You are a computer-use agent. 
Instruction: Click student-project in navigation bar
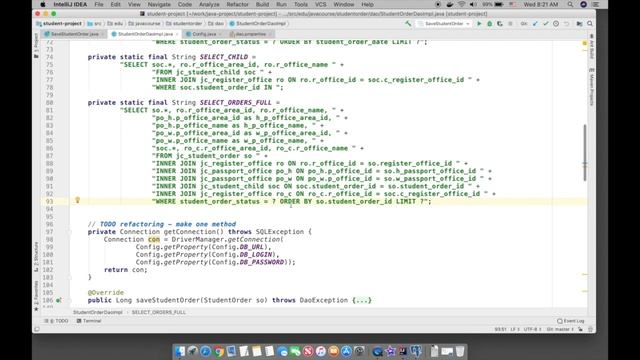(x=59, y=24)
